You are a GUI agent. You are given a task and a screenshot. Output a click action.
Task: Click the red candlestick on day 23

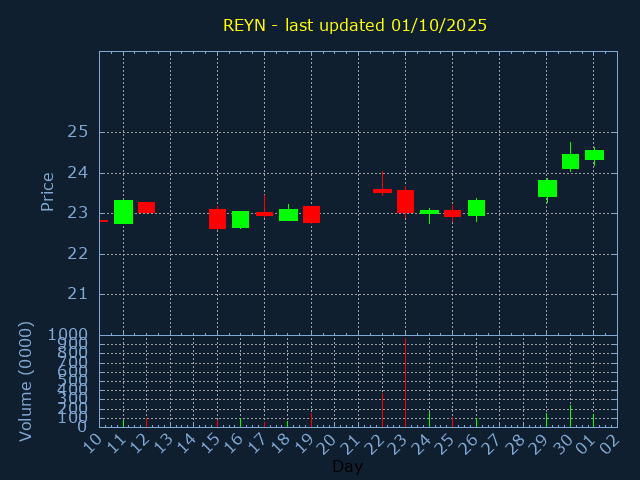click(x=405, y=201)
